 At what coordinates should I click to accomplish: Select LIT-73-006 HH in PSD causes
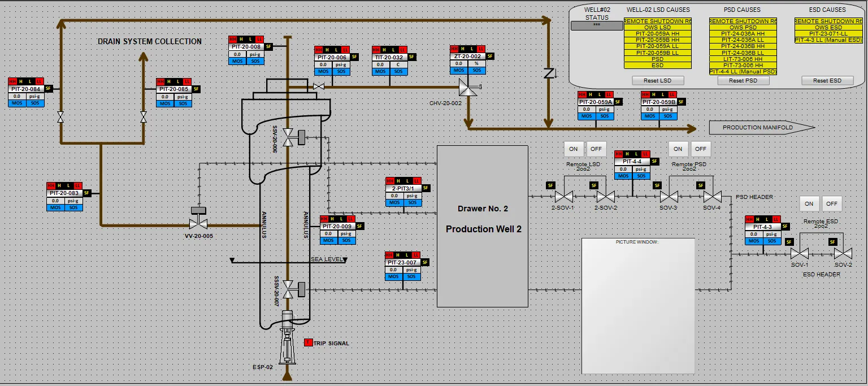(743, 59)
